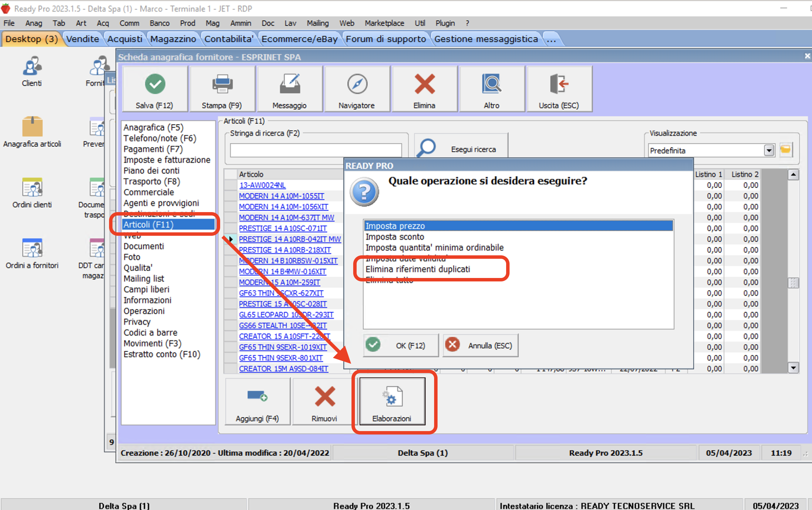Select Imposta sconto in the operation list
The width and height of the screenshot is (812, 510).
(x=518, y=237)
